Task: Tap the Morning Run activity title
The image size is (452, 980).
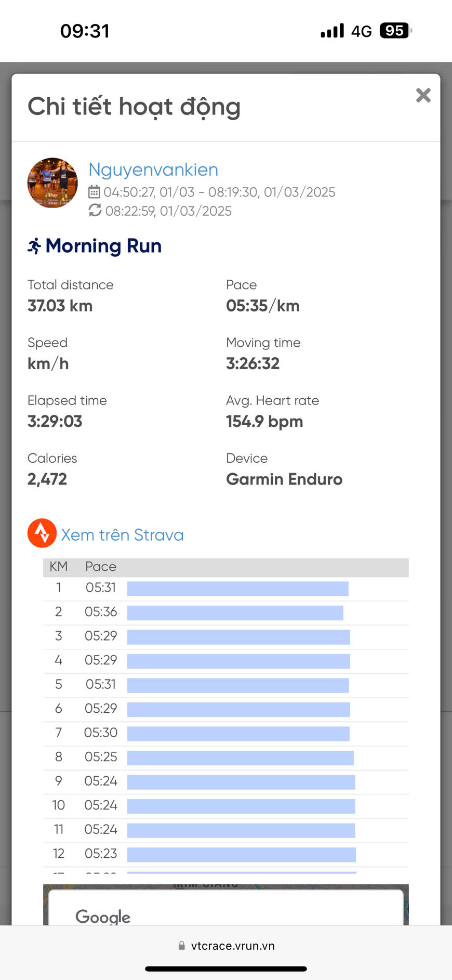Action: pos(103,246)
